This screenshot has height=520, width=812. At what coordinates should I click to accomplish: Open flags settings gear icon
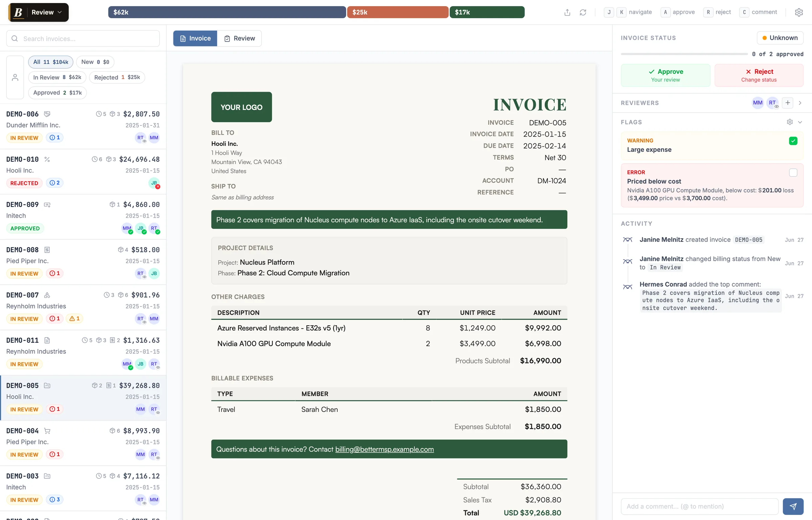pos(790,122)
